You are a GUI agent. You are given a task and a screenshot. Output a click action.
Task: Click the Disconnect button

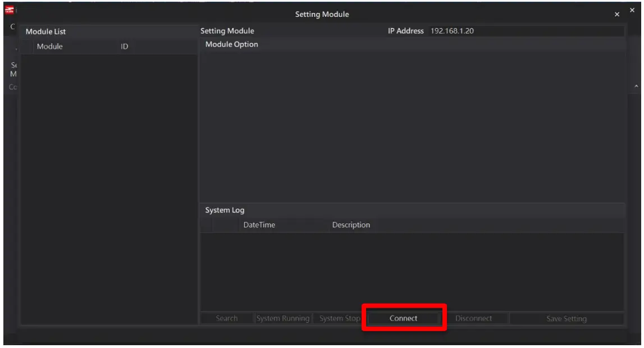point(473,318)
